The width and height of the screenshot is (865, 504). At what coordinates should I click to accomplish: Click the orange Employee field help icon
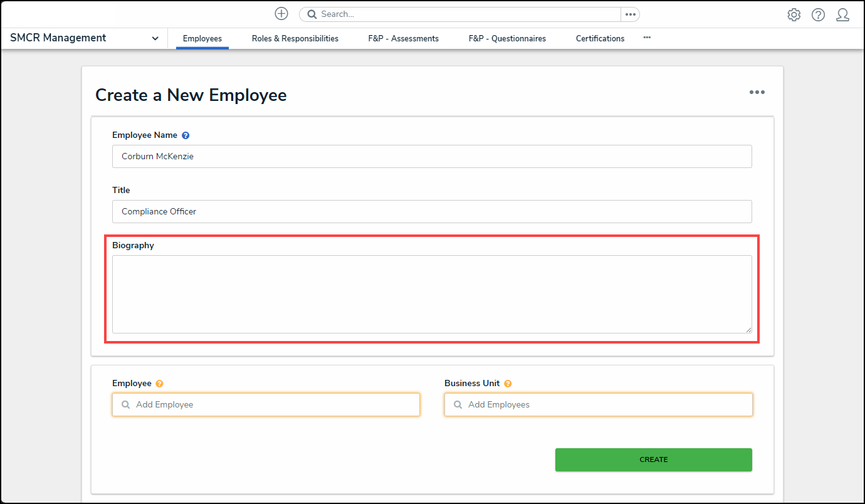coord(160,384)
